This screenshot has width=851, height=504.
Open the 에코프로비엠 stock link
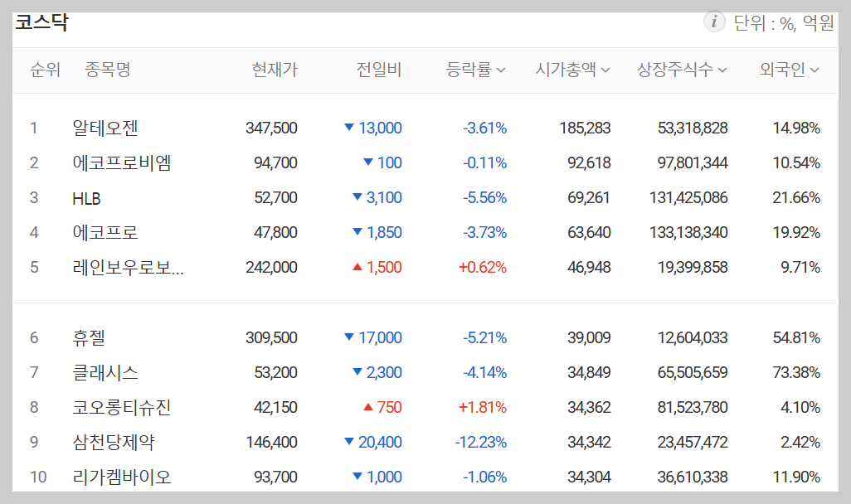[122, 162]
